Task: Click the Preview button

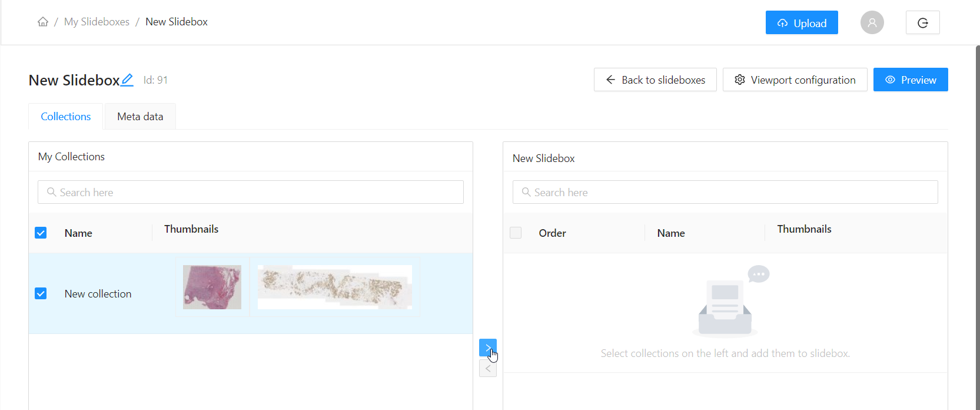Action: tap(910, 80)
